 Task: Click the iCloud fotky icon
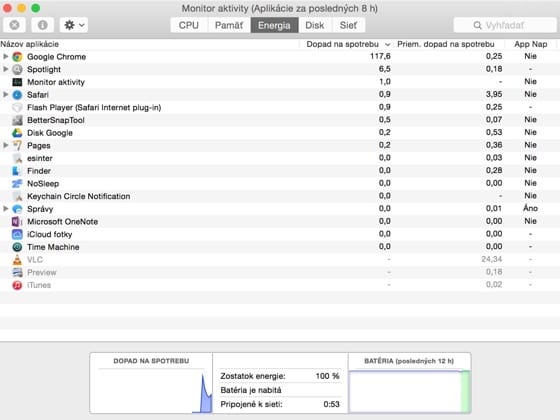(x=17, y=234)
